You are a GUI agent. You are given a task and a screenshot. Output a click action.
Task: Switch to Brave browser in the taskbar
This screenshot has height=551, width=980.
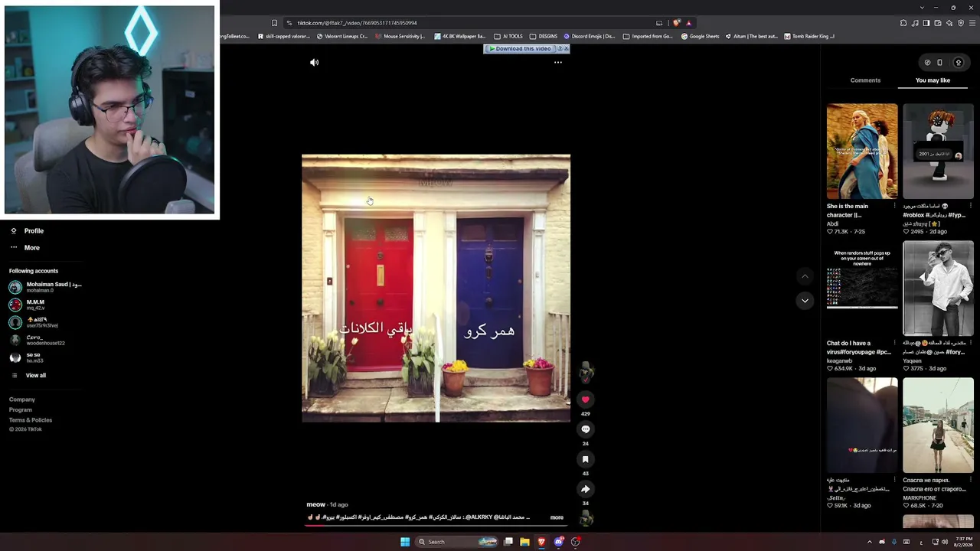541,542
